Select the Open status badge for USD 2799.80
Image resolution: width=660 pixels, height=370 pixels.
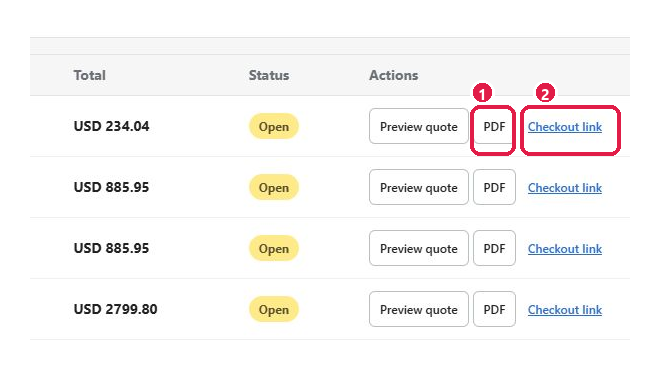coord(274,309)
